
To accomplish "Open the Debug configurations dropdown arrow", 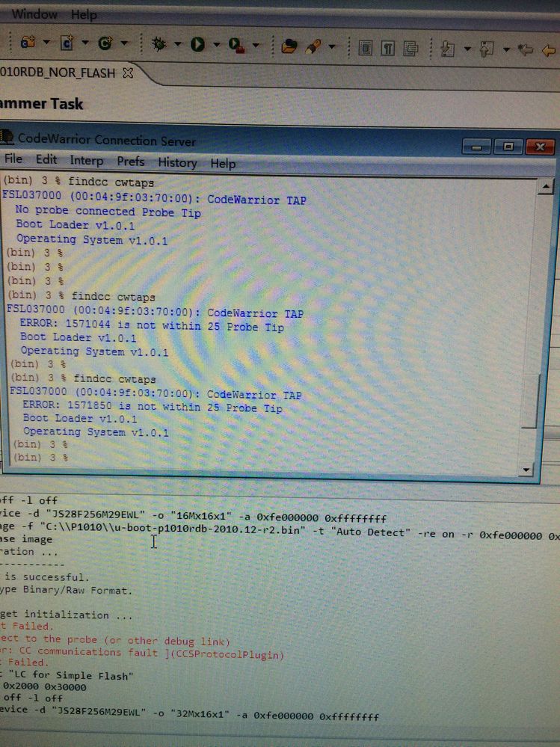I will (178, 44).
